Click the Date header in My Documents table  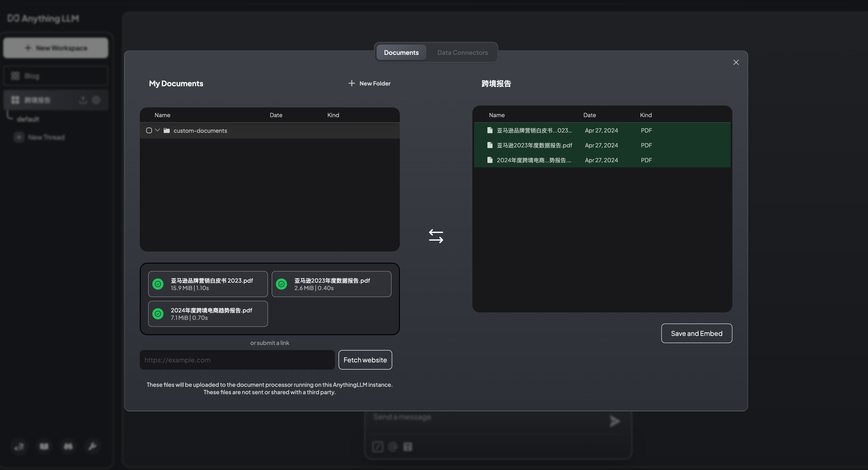[276, 115]
